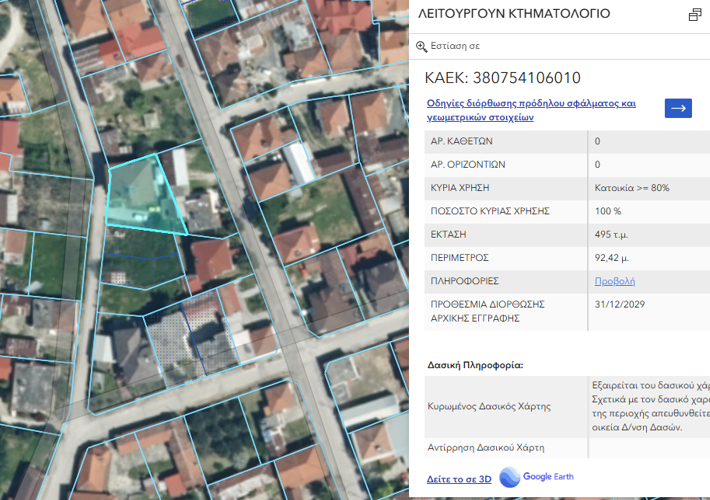The image size is (710, 500).
Task: Click the ΚΥΡΙΑ ΧΡΗΣΗ row label
Action: click(x=460, y=188)
